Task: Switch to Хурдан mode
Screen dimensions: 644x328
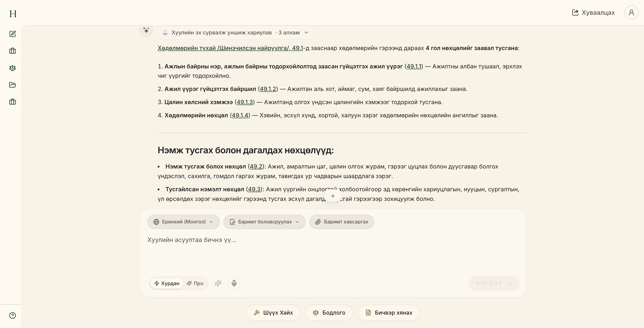Action: point(167,283)
